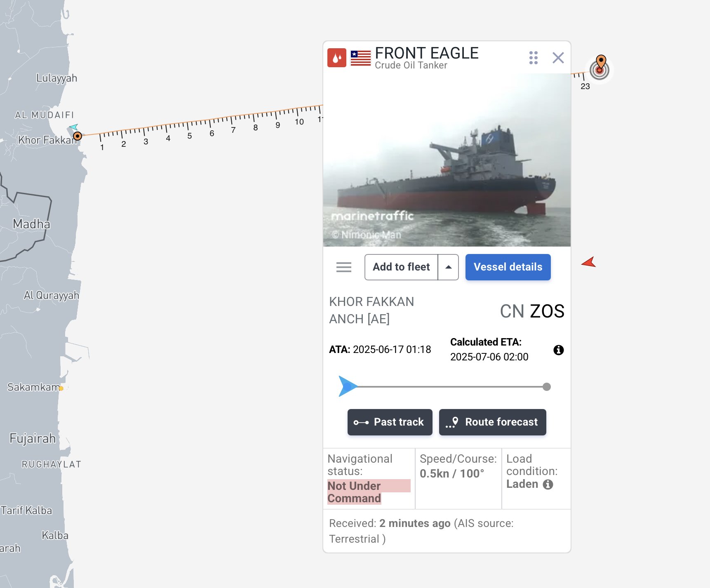Click the Khor Fakkan port circle marker

(x=78, y=136)
